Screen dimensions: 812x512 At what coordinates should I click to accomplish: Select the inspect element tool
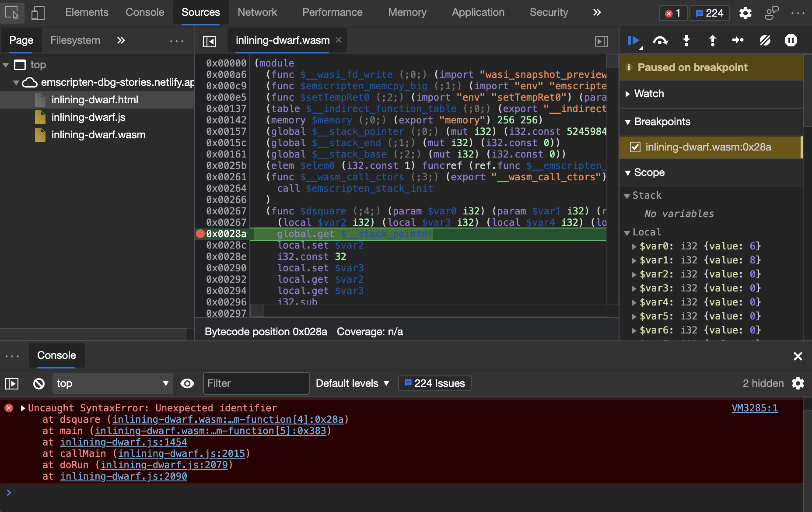point(12,12)
